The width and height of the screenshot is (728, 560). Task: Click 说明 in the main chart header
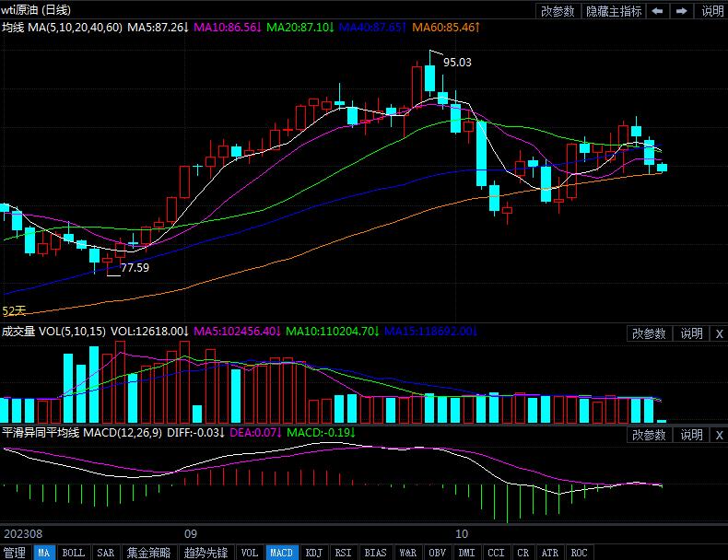pyautogui.click(x=712, y=11)
